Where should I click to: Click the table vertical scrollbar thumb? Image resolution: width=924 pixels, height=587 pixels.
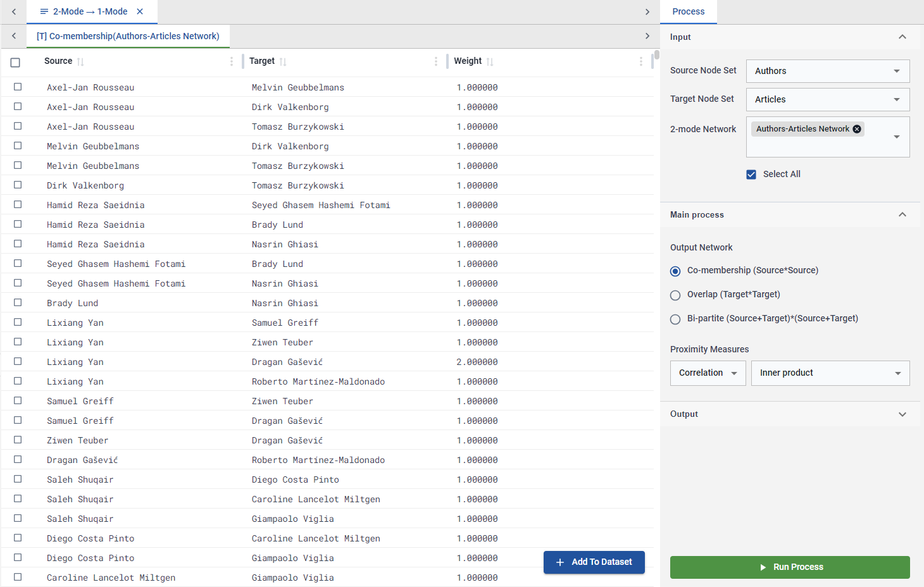click(656, 54)
